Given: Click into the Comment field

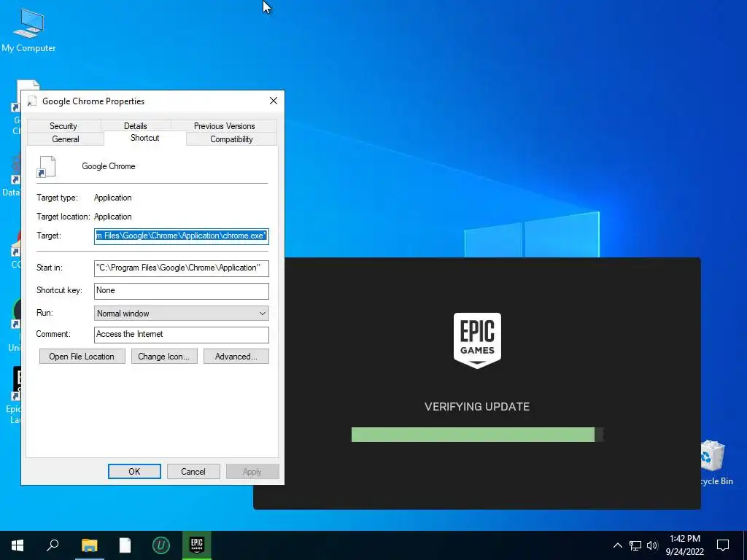Looking at the screenshot, I should coord(182,335).
